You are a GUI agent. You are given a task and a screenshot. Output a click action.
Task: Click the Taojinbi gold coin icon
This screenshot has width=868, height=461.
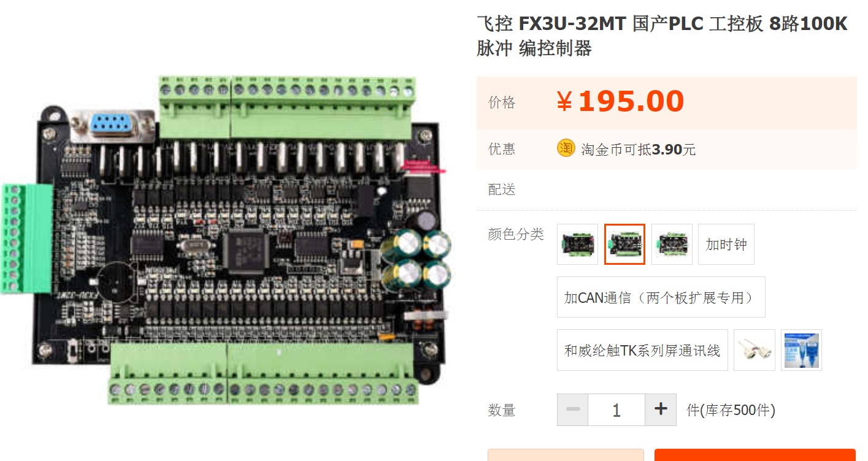pos(566,148)
